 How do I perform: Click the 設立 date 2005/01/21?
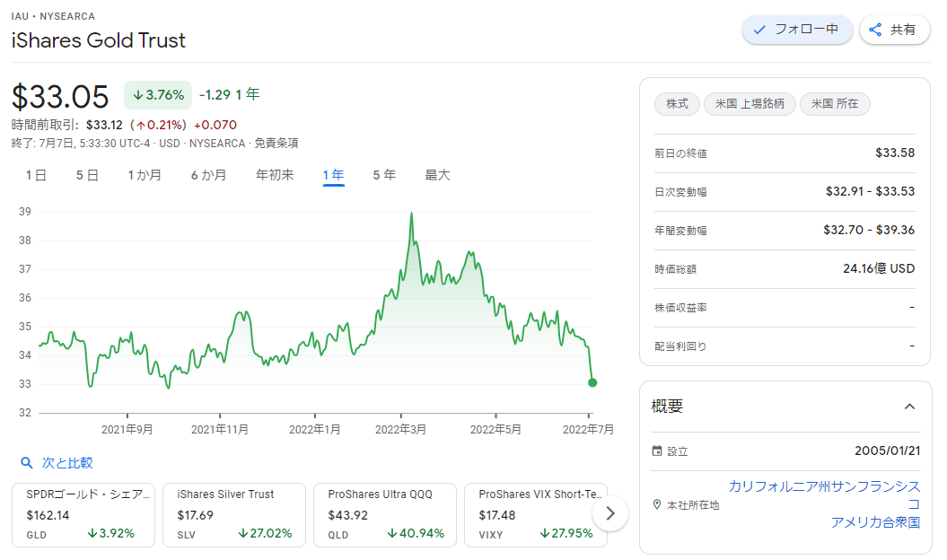click(x=887, y=451)
